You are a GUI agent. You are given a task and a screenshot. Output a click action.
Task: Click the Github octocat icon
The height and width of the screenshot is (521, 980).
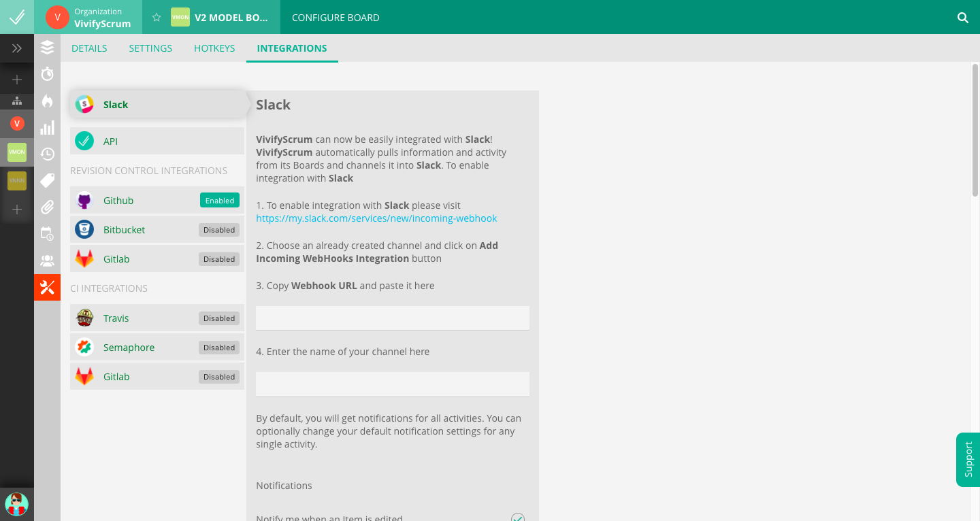click(84, 201)
